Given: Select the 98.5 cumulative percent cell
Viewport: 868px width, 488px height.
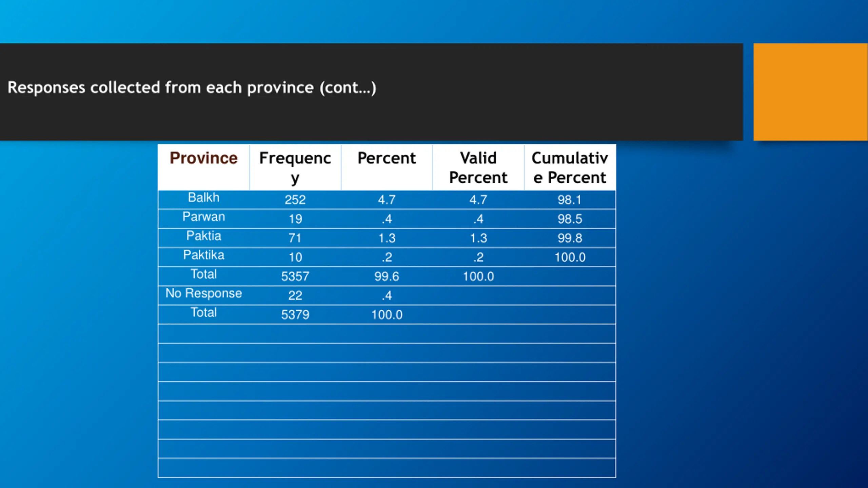Looking at the screenshot, I should (x=570, y=219).
